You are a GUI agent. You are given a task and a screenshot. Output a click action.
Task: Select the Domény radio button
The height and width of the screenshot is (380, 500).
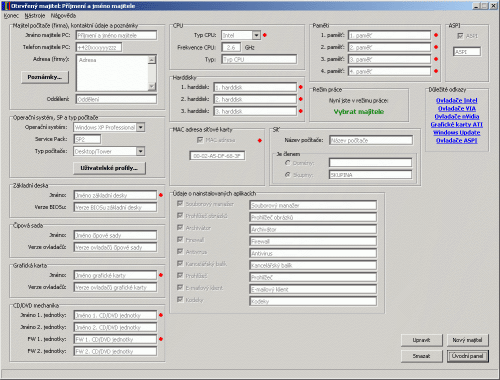[x=288, y=163]
